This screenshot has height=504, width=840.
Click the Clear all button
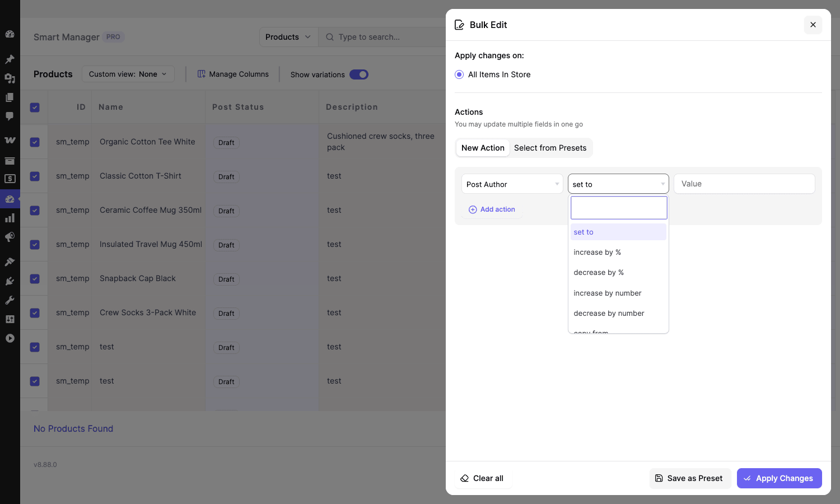point(482,478)
